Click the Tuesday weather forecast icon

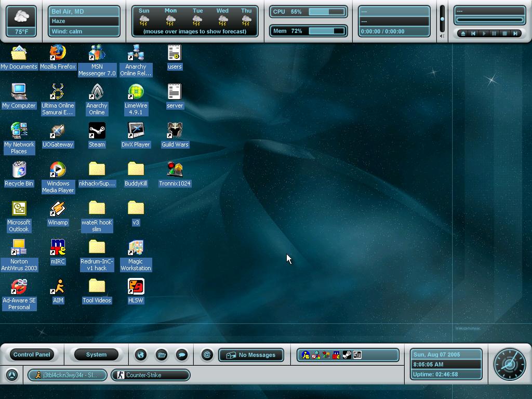click(x=197, y=20)
